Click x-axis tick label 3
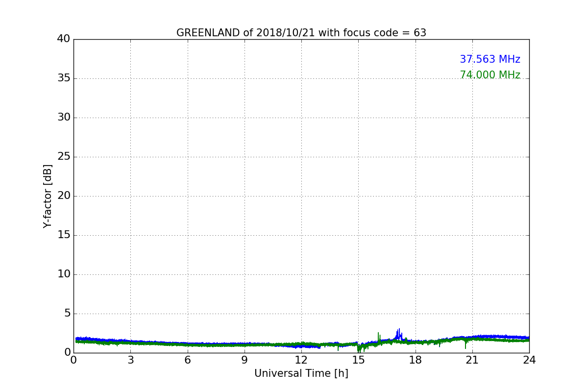Viewport: 588px width, 392px height. (x=130, y=360)
